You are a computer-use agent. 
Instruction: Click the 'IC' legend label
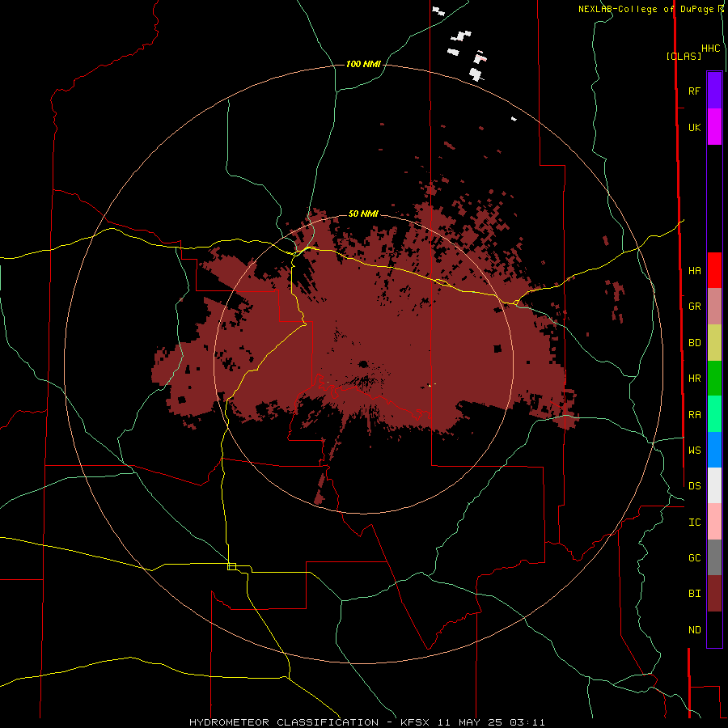pos(694,523)
